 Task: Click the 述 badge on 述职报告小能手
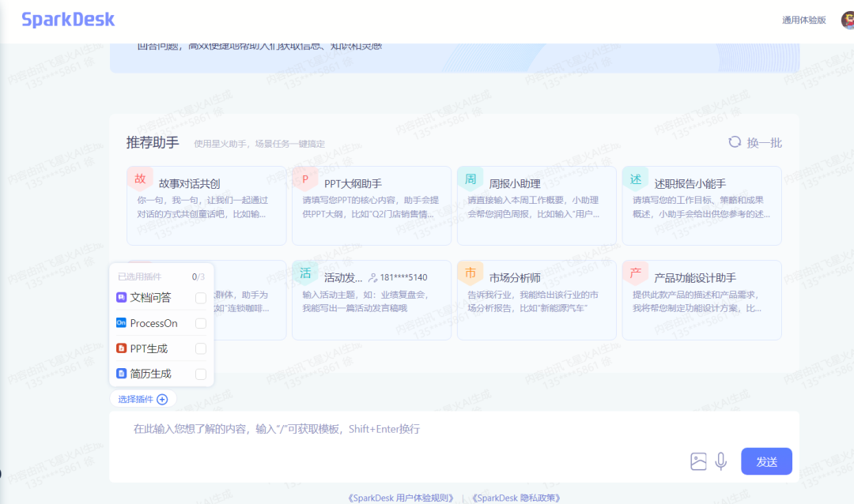pyautogui.click(x=635, y=179)
